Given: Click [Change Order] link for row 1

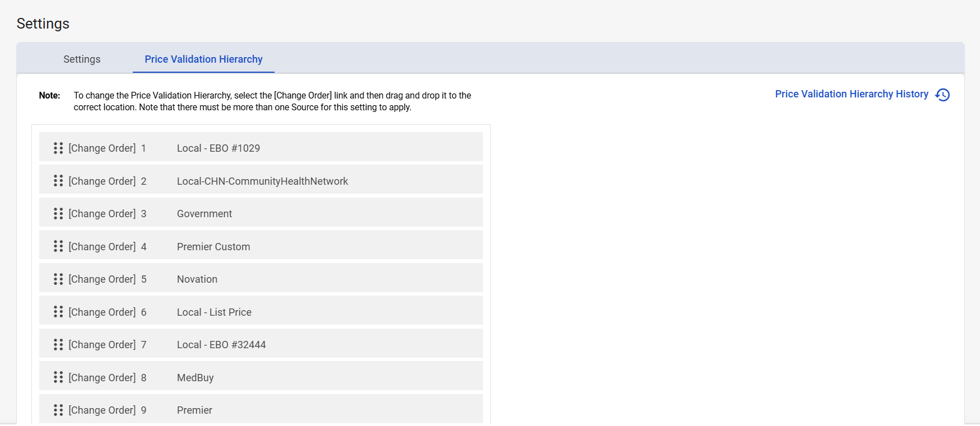Looking at the screenshot, I should pyautogui.click(x=102, y=148).
